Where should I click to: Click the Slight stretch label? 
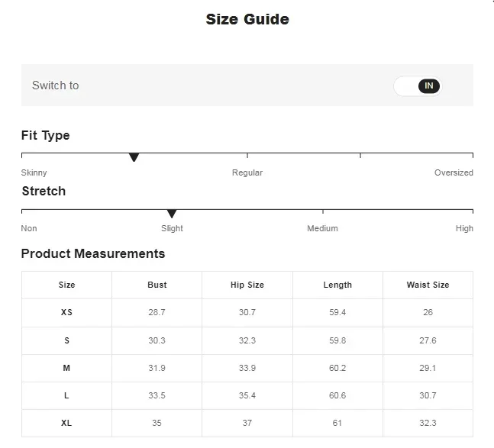tap(172, 228)
